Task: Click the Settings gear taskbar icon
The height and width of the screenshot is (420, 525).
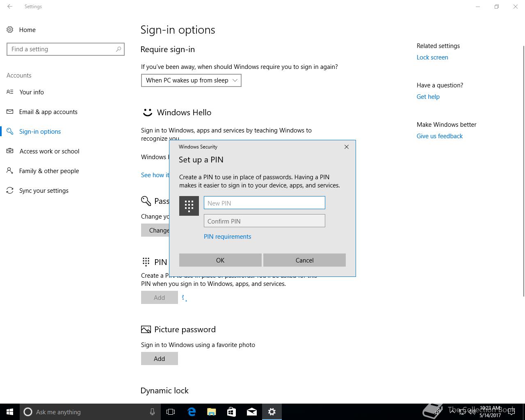Action: click(272, 412)
